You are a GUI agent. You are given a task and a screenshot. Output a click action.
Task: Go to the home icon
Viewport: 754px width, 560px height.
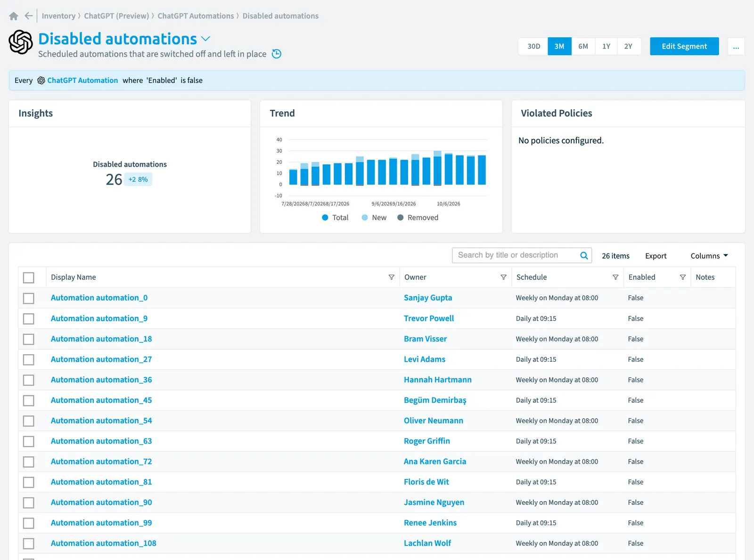click(14, 16)
